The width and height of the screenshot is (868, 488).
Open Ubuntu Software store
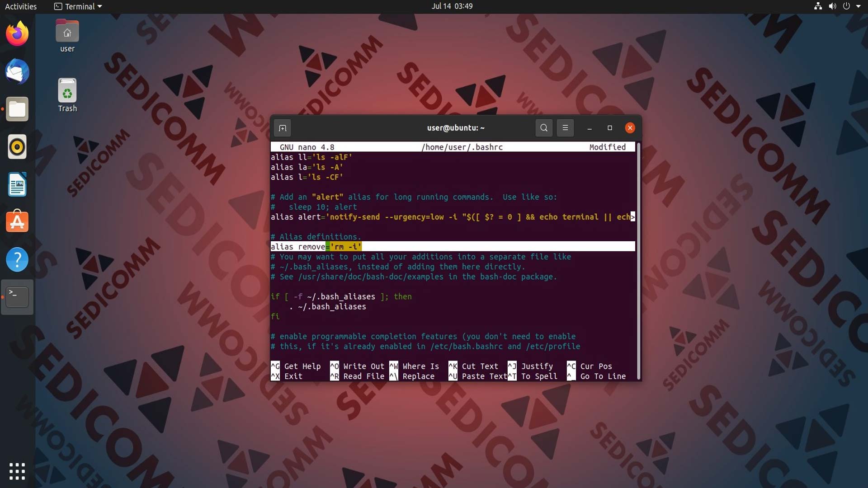(17, 221)
